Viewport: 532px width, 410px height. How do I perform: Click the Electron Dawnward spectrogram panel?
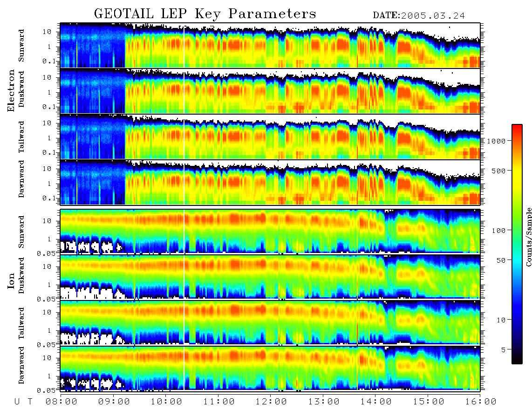[x=270, y=182]
